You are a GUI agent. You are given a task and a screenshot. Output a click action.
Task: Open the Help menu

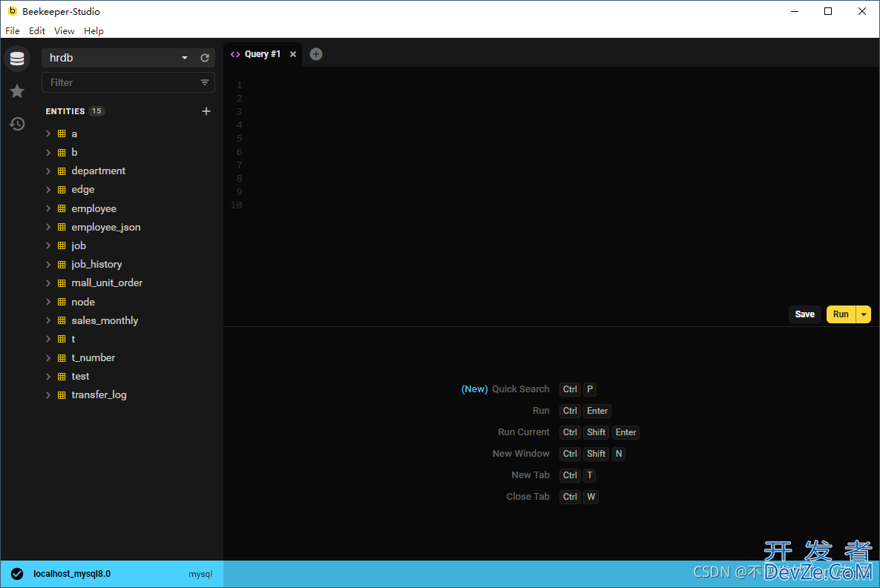pos(93,31)
